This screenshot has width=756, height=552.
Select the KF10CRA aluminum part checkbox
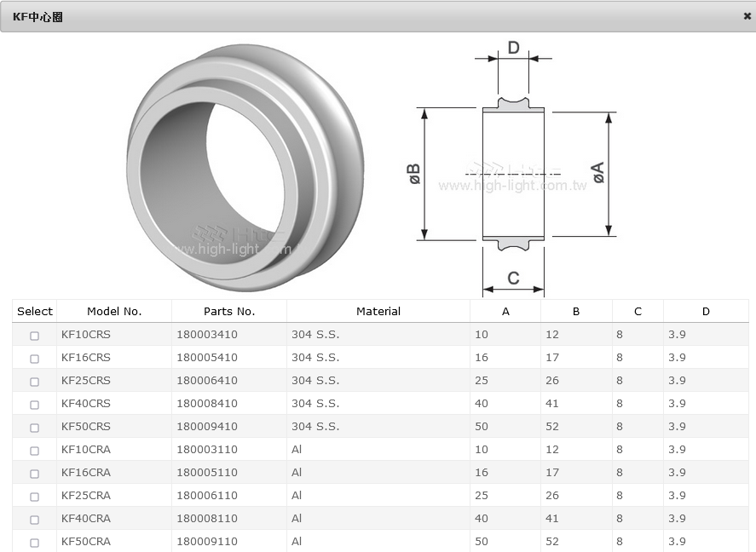34,451
